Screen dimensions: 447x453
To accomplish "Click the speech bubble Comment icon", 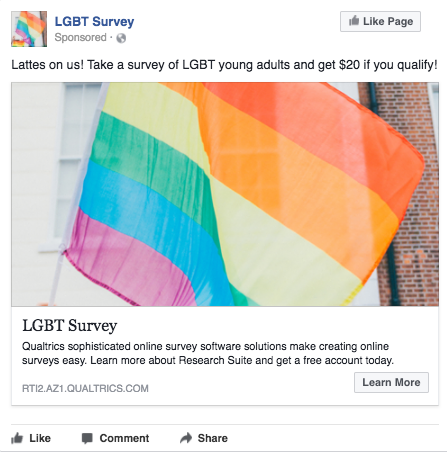I will 87,438.
